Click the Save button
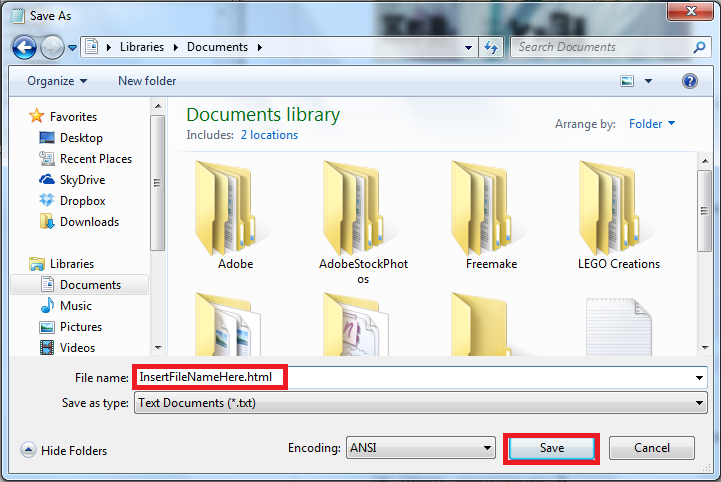Image resolution: width=721 pixels, height=482 pixels. pos(552,448)
